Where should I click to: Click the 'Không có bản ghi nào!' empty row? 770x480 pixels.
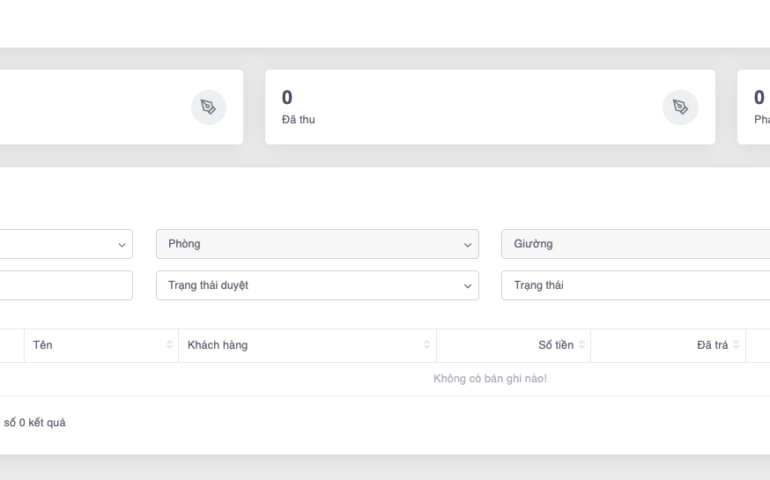click(x=490, y=378)
